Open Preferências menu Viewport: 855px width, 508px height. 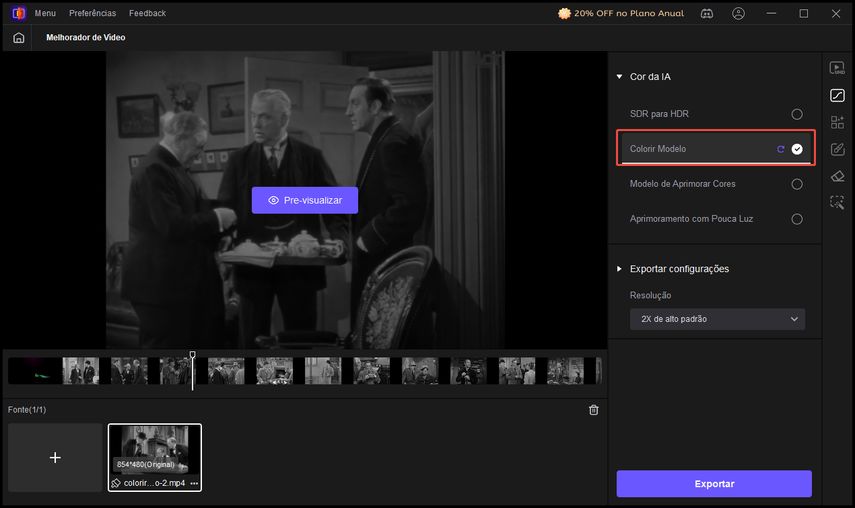coord(92,13)
